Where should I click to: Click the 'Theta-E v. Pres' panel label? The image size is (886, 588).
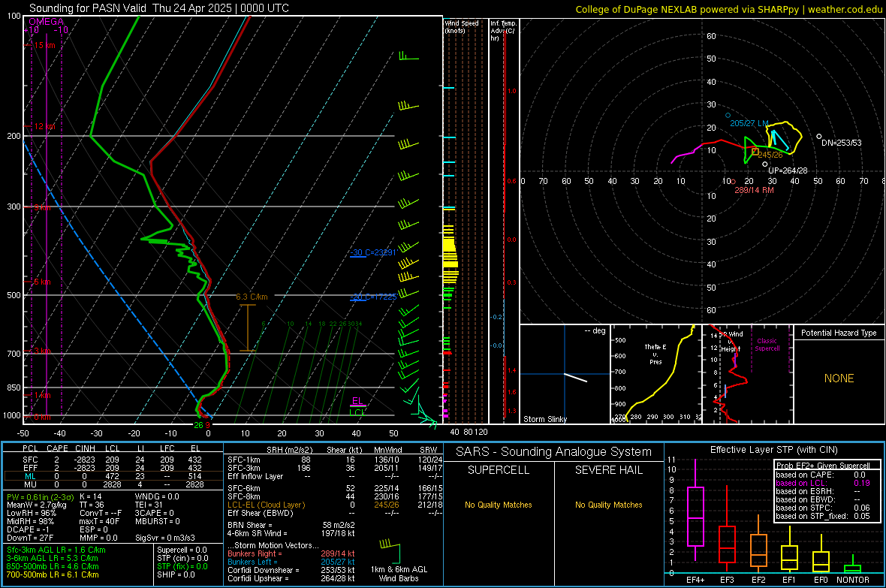click(x=655, y=354)
